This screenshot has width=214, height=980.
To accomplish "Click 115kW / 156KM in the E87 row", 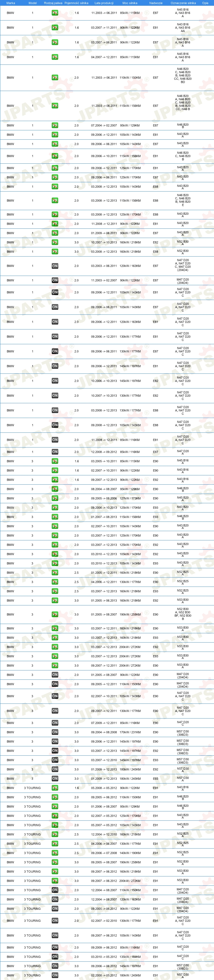I will (130, 106).
